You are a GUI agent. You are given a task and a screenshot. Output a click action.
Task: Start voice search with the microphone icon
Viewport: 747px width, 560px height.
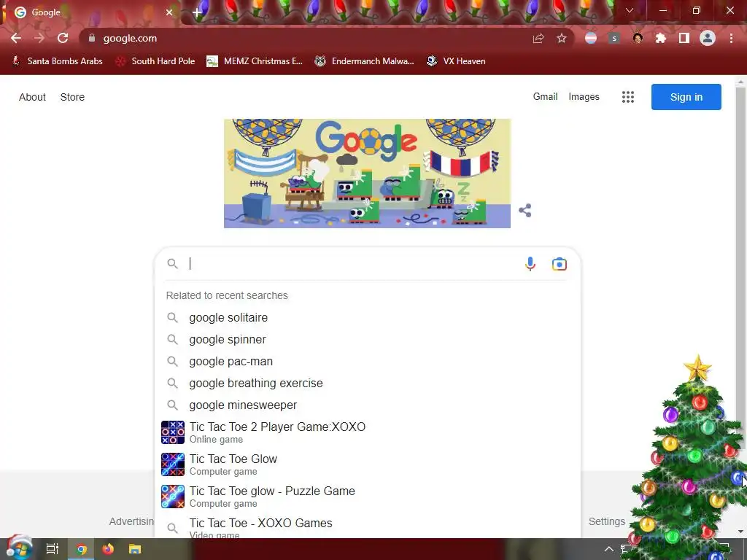(x=530, y=264)
